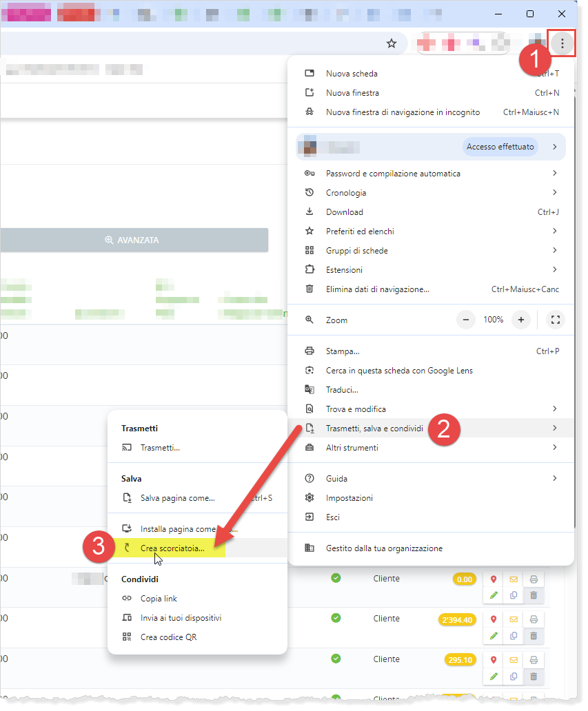Open Chrome three-dot menu button

pos(562,43)
